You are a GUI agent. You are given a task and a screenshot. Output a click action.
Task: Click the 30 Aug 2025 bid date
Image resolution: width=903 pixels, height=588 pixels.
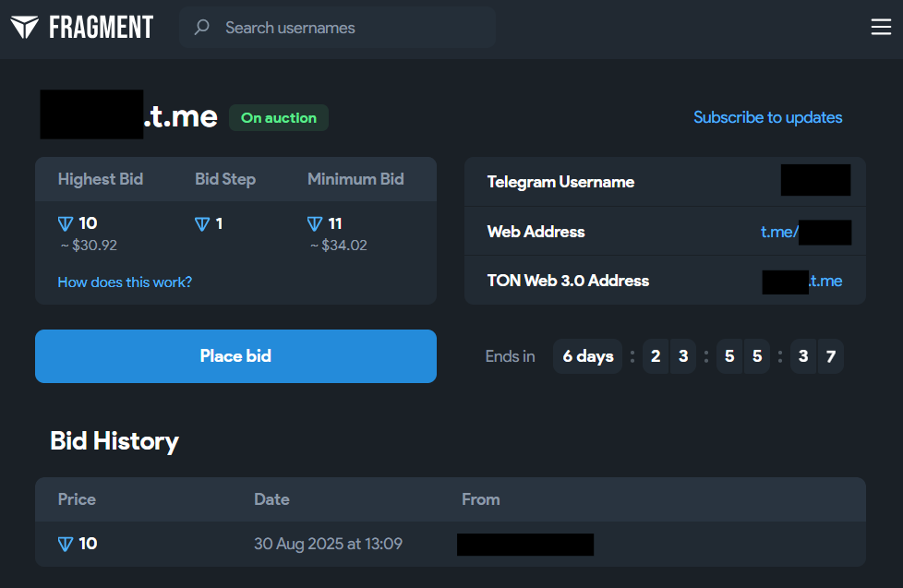(328, 544)
